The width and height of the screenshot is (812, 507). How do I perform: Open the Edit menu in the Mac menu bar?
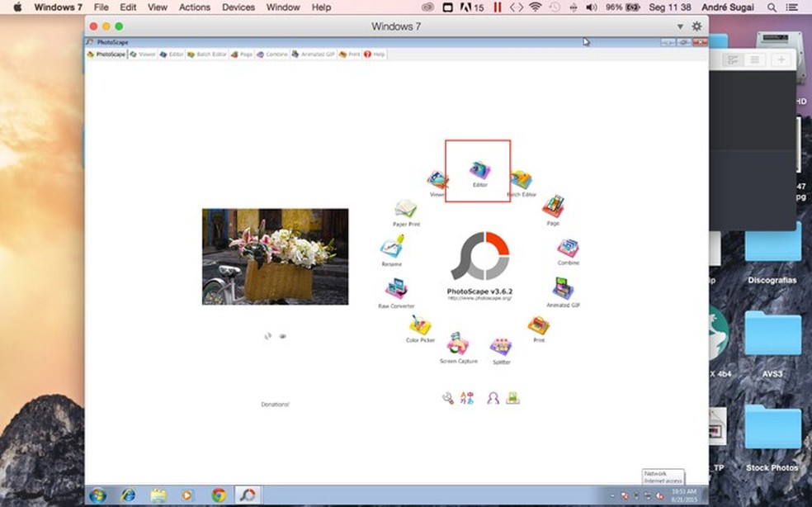tap(128, 7)
